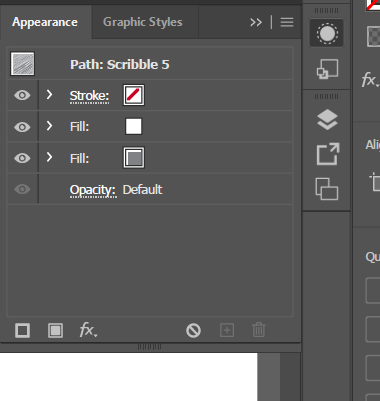Hide the white Fill attribute
The width and height of the screenshot is (380, 401).
click(x=22, y=127)
